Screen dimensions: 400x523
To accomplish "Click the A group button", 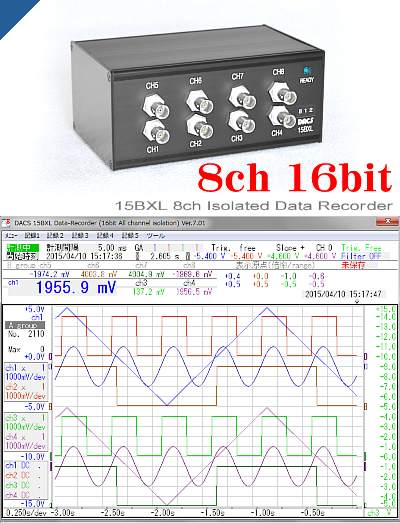I will (x=25, y=325).
